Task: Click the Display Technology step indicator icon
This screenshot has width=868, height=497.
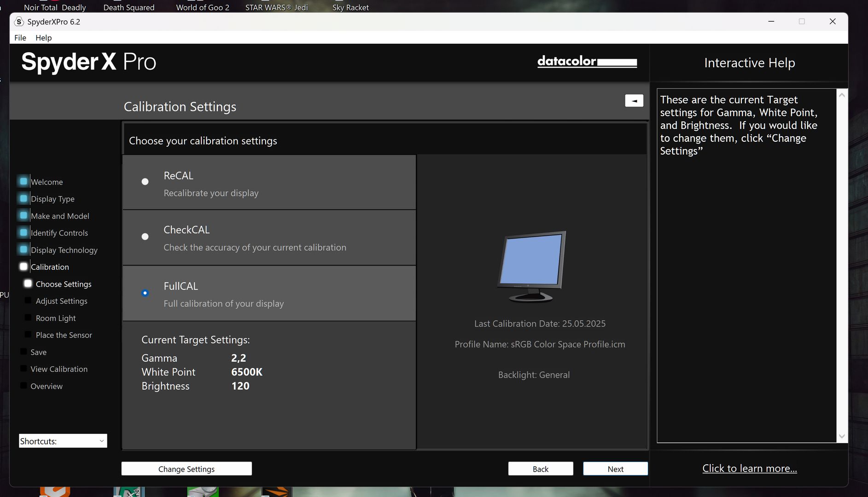Action: tap(23, 249)
